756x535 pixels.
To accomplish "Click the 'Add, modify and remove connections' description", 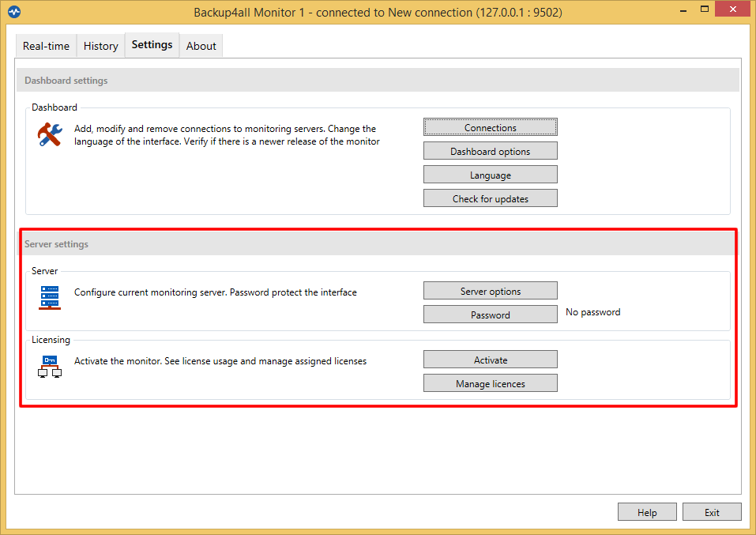I will coord(227,135).
